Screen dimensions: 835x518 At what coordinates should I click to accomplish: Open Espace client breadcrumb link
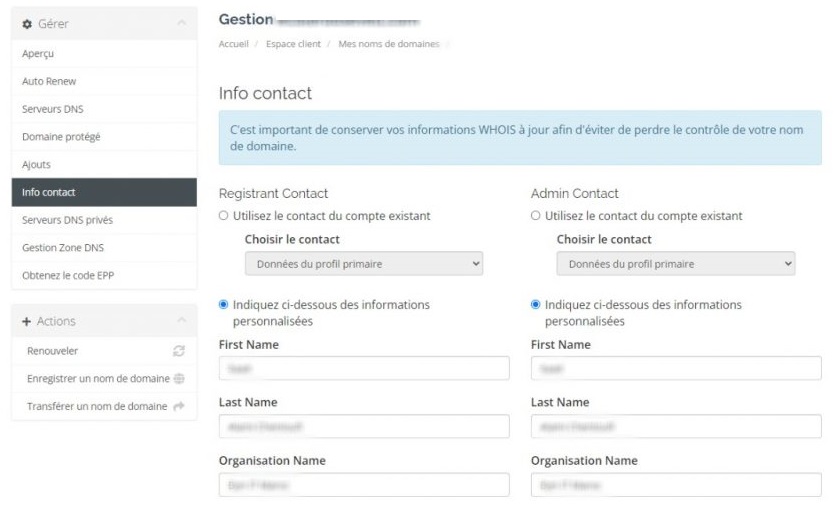(x=294, y=44)
